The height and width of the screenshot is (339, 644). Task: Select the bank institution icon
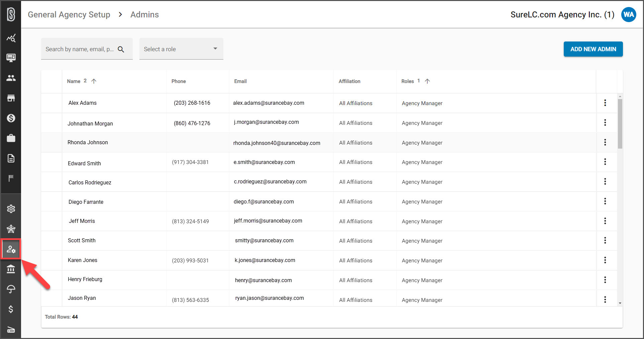tap(11, 269)
